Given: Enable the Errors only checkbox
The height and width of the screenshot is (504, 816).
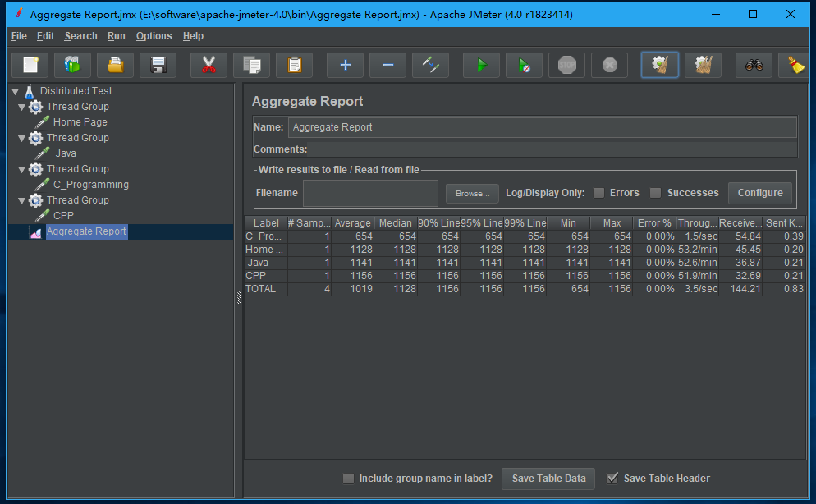Looking at the screenshot, I should [599, 193].
